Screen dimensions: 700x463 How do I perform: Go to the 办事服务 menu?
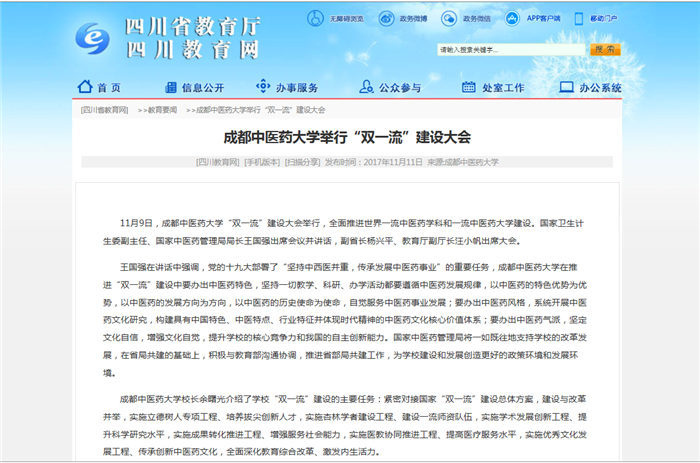298,88
